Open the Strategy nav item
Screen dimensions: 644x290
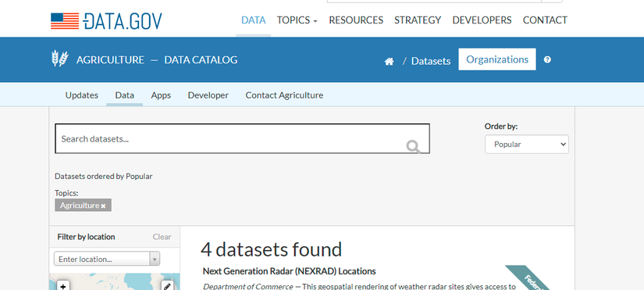(x=418, y=20)
